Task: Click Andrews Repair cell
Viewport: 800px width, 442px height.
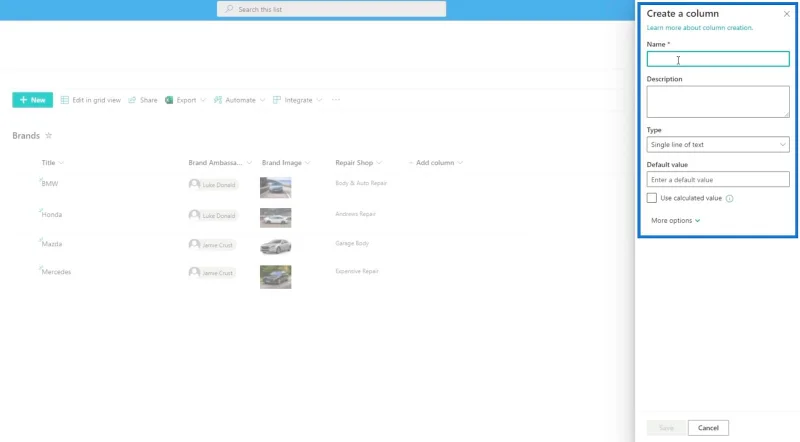Action: (355, 214)
